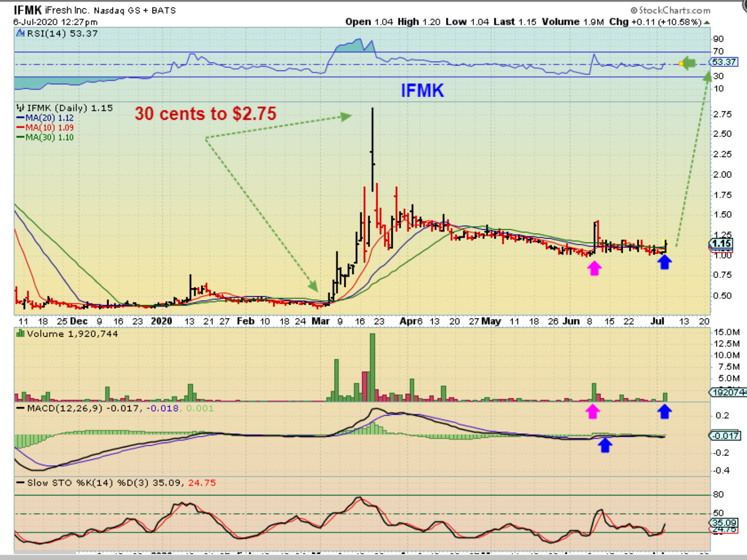
Task: Click the 'Volume 1.9M' header value
Action: pyautogui.click(x=573, y=22)
